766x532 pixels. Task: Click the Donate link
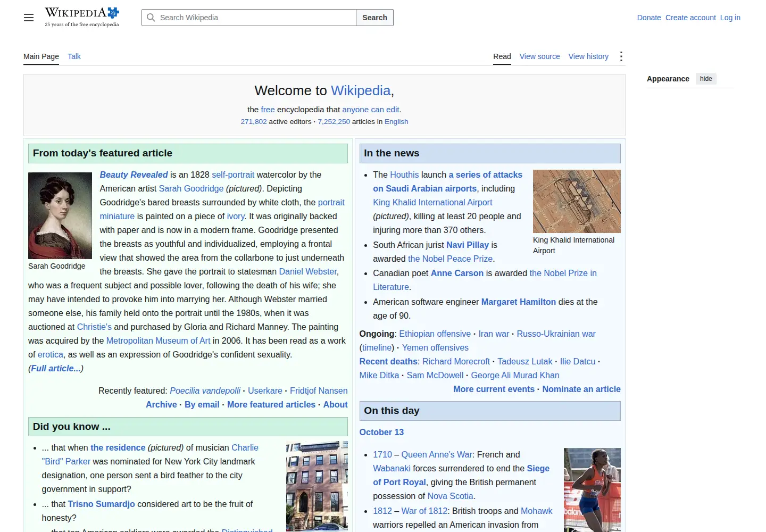tap(649, 18)
